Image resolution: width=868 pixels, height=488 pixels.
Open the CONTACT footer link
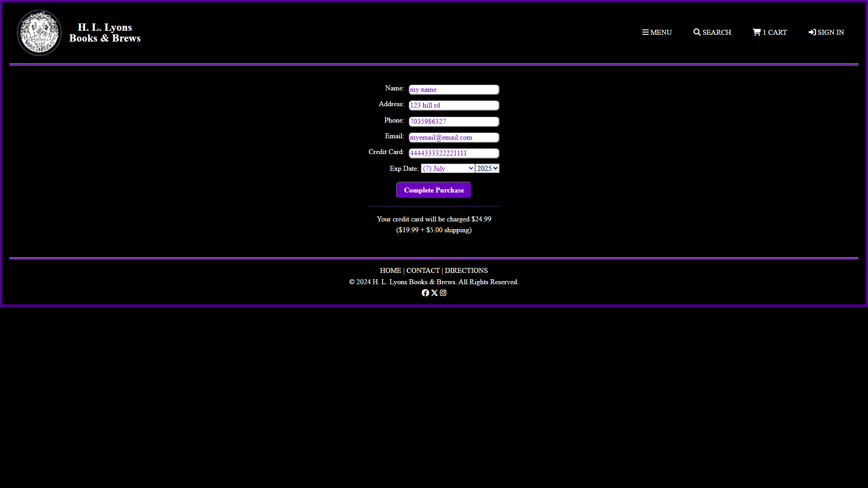pyautogui.click(x=423, y=271)
